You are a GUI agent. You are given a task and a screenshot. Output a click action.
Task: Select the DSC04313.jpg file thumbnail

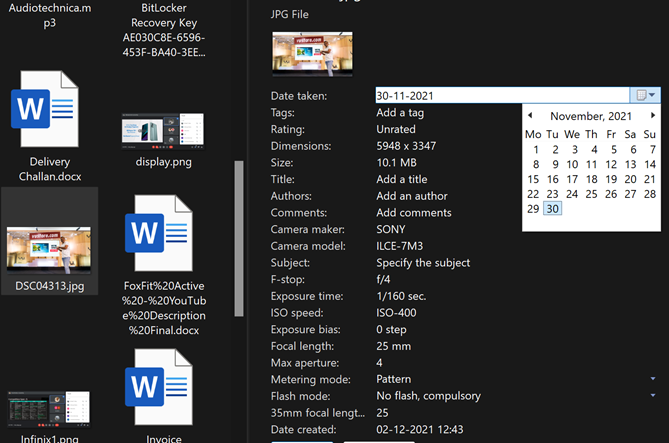49,250
